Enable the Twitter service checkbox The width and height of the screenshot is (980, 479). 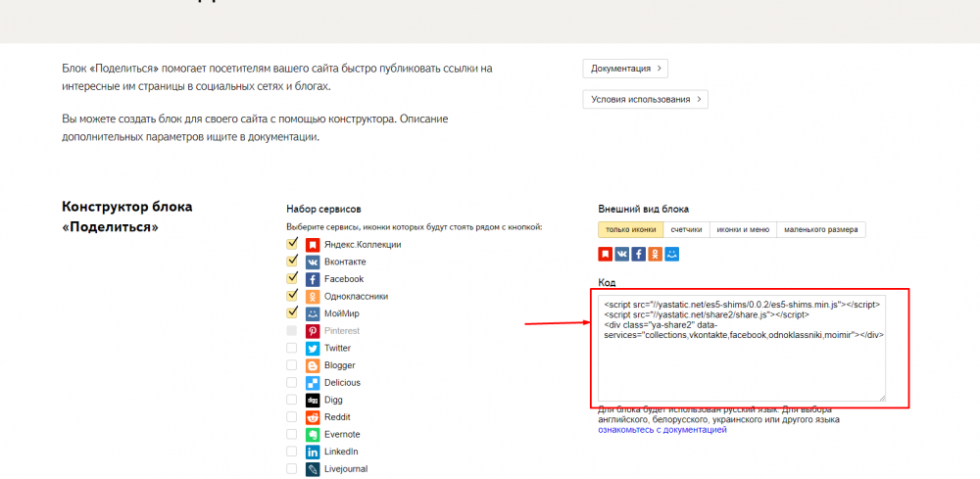tap(292, 348)
